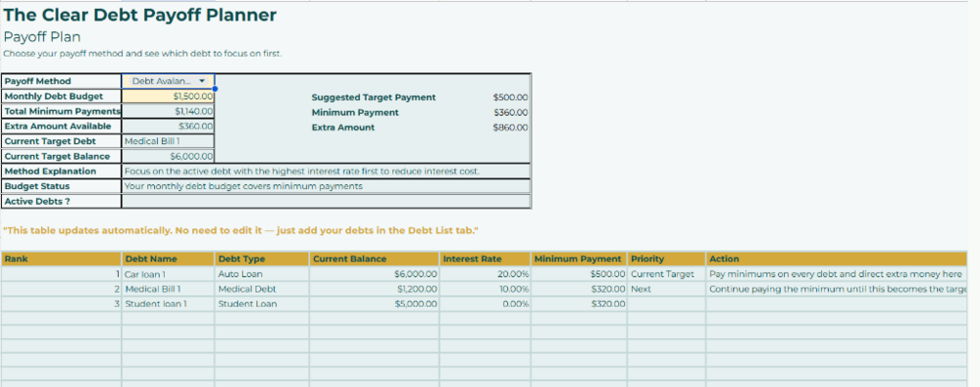The image size is (980, 387).
Task: Select the 'Budget Status' label cell
Action: [61, 186]
